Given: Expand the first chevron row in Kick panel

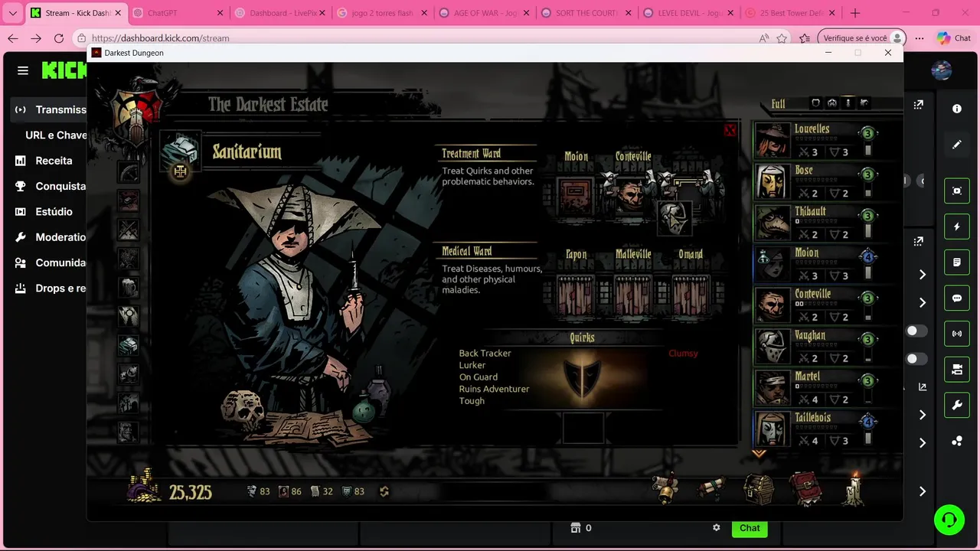Looking at the screenshot, I should [923, 275].
